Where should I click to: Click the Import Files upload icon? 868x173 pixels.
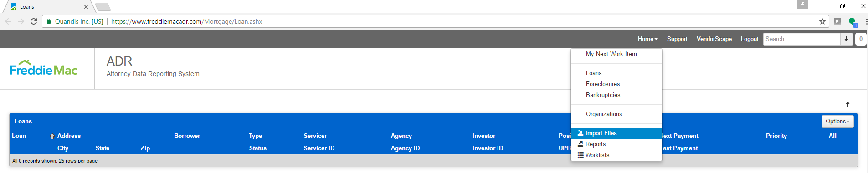tap(580, 133)
